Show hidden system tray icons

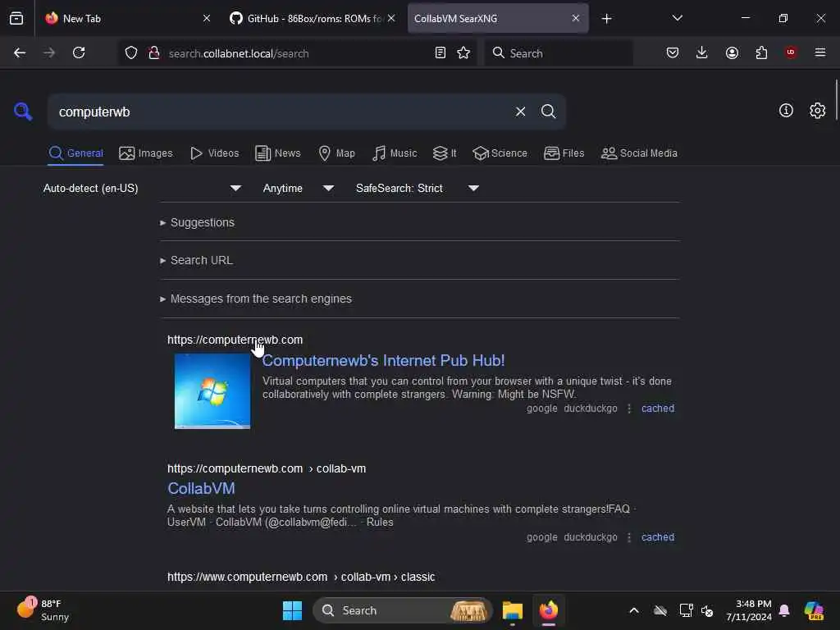[x=634, y=610]
